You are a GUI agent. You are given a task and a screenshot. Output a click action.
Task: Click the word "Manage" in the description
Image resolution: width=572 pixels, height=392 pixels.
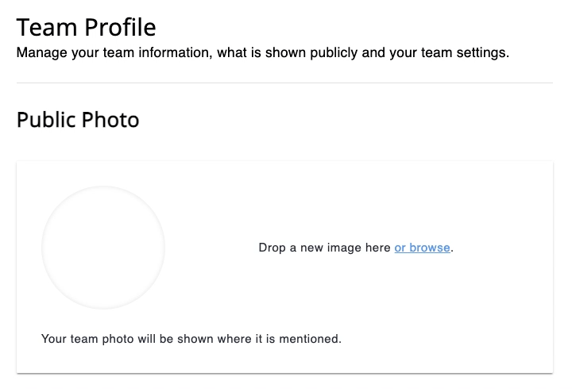(39, 54)
